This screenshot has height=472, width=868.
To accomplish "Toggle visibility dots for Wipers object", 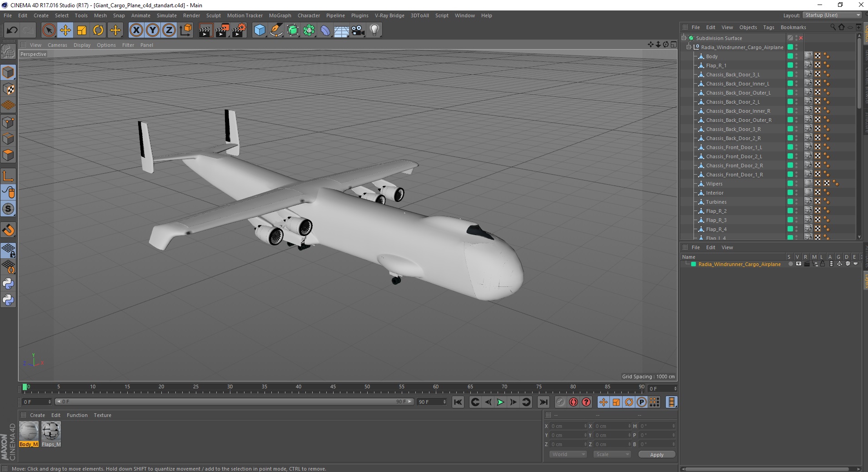I will [797, 184].
